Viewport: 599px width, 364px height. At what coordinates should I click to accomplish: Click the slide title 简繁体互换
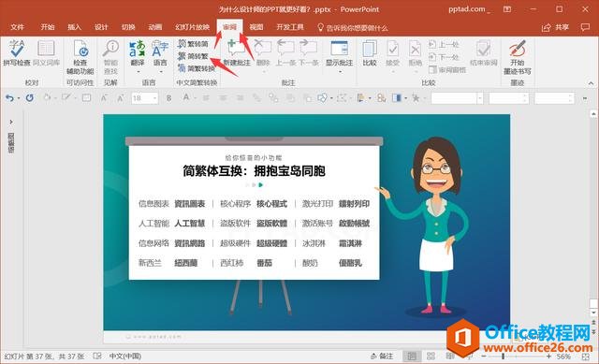(255, 170)
